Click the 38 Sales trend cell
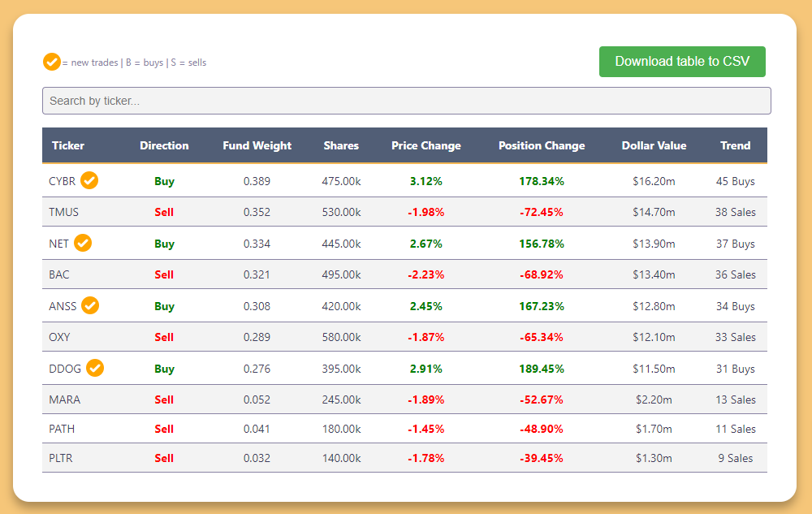Screen dimensions: 812x514 (736, 212)
